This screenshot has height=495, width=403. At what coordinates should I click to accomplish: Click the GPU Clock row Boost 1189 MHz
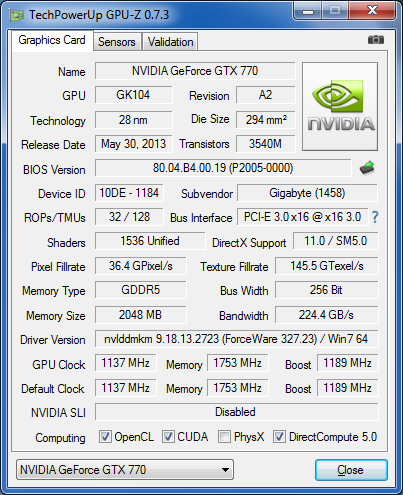[348, 363]
